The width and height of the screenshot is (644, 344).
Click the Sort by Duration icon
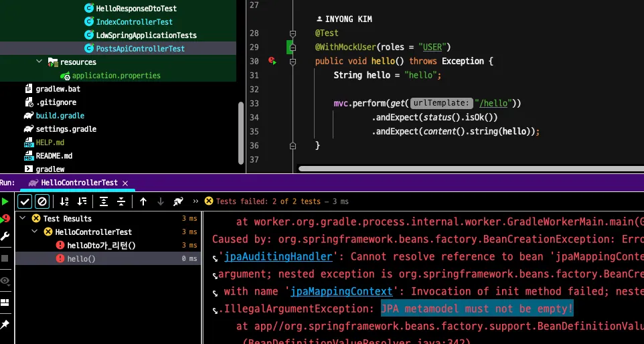click(82, 201)
